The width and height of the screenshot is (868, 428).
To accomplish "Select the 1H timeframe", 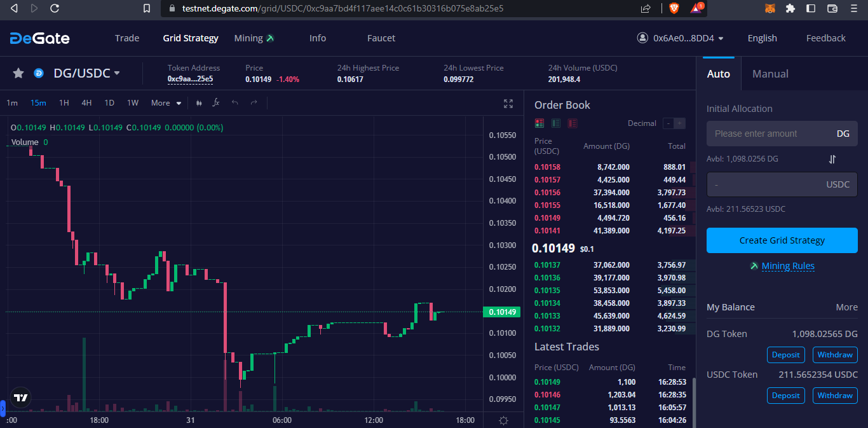I will click(x=64, y=103).
